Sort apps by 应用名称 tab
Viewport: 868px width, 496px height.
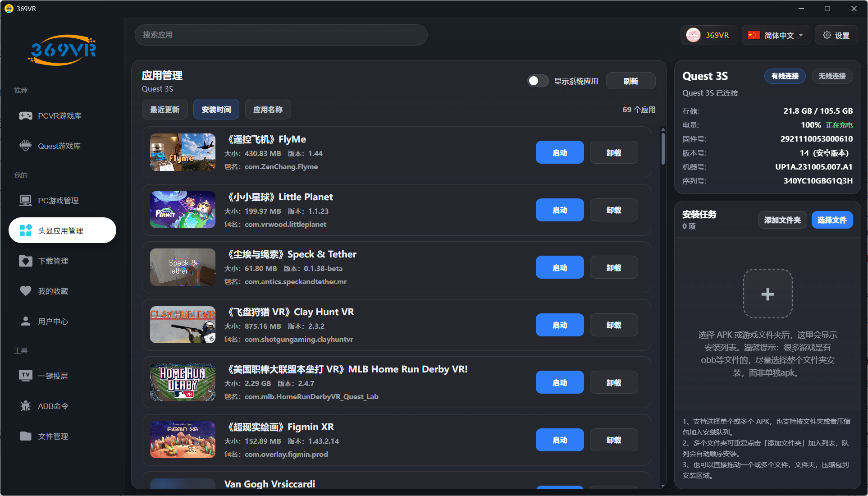coord(268,110)
